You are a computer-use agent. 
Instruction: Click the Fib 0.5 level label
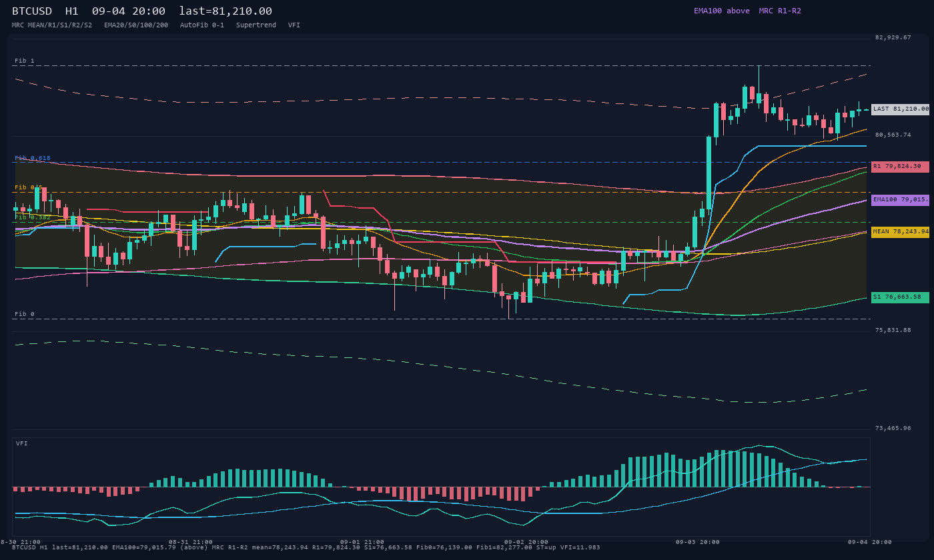click(x=29, y=187)
